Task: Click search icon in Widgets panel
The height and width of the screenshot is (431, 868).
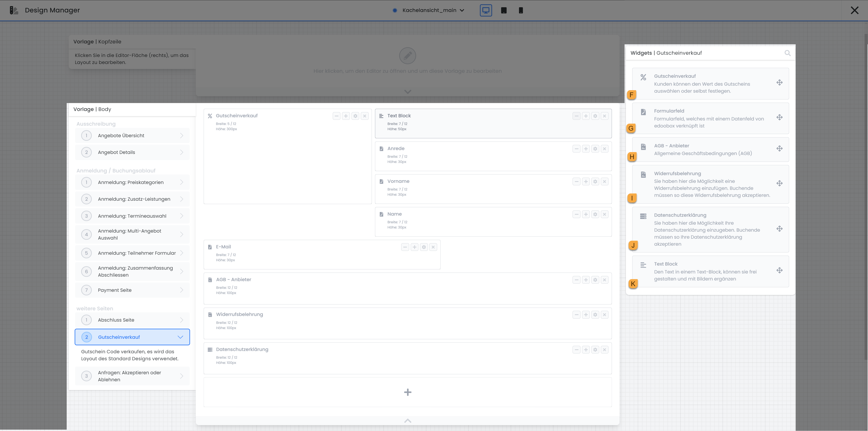Action: pos(788,53)
